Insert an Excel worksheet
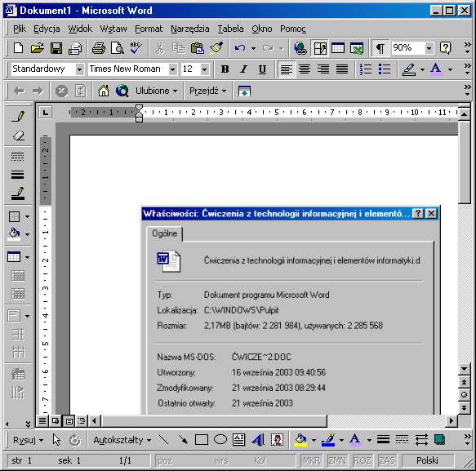This screenshot has width=476, height=471. click(x=357, y=48)
